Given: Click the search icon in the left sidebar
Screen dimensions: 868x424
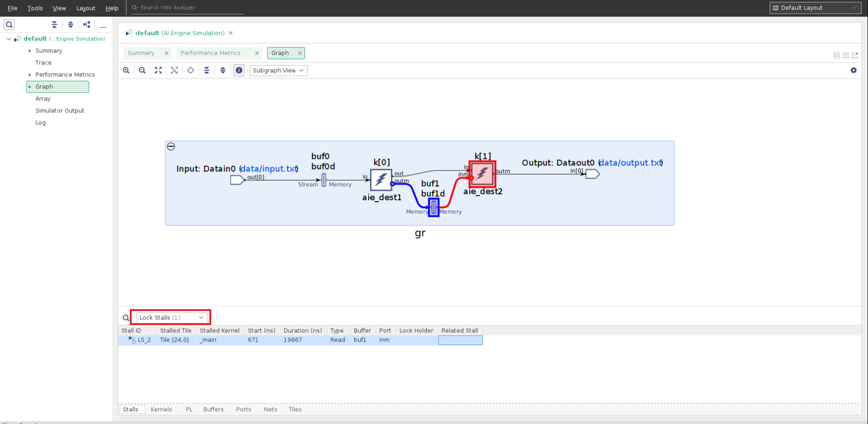Looking at the screenshot, I should 9,24.
